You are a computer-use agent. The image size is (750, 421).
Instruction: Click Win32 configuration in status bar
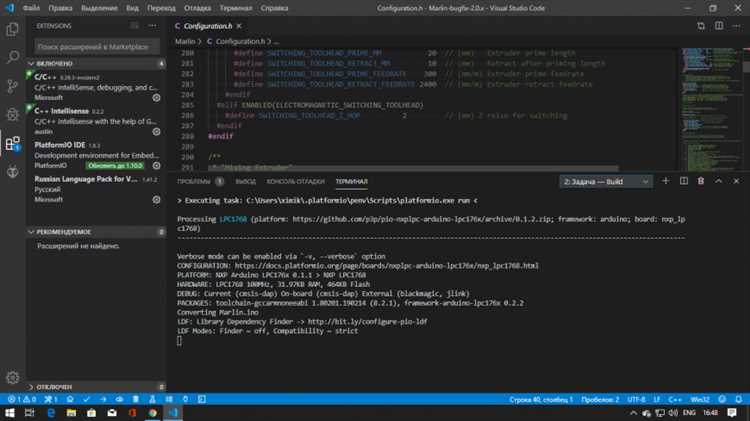(x=700, y=399)
